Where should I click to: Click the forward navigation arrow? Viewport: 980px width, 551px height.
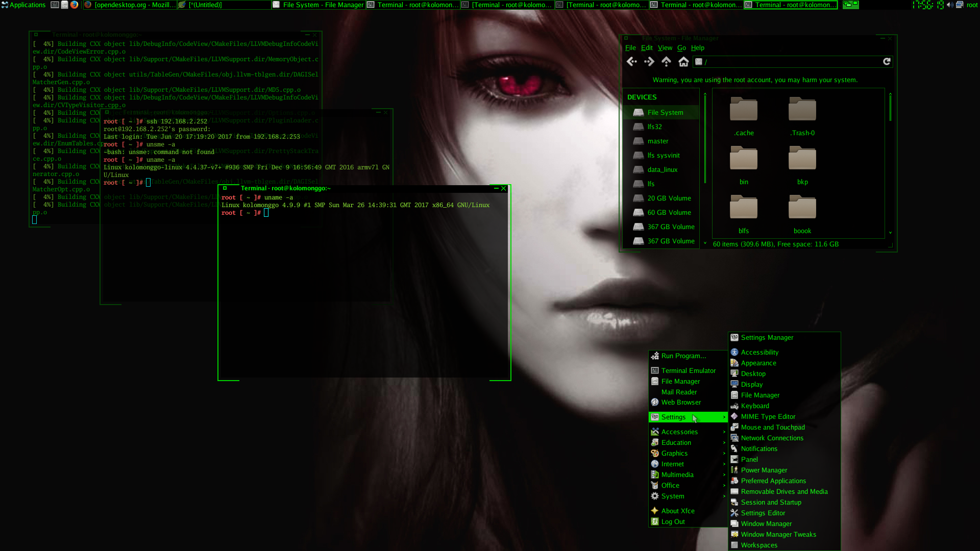coord(648,61)
